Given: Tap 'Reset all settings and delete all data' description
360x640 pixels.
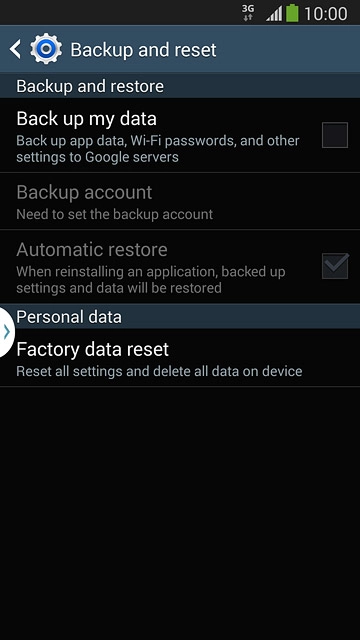Looking at the screenshot, I should (x=159, y=371).
